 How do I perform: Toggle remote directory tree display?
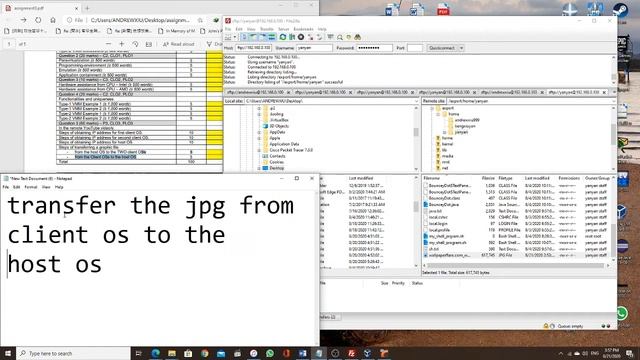coord(262,37)
